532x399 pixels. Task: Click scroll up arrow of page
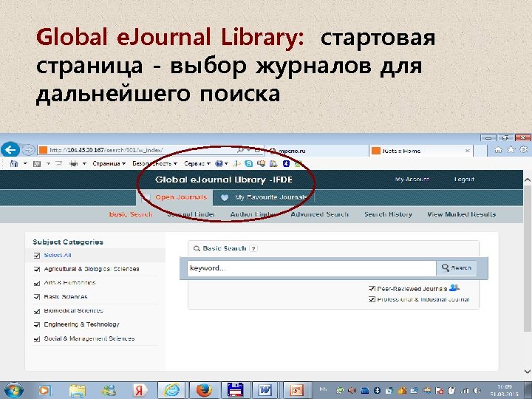click(528, 180)
